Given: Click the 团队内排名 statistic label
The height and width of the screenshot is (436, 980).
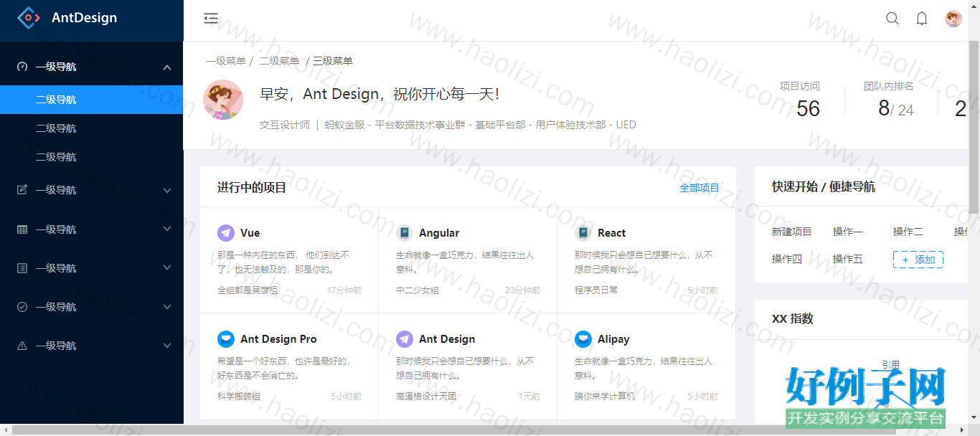Looking at the screenshot, I should pyautogui.click(x=889, y=86).
